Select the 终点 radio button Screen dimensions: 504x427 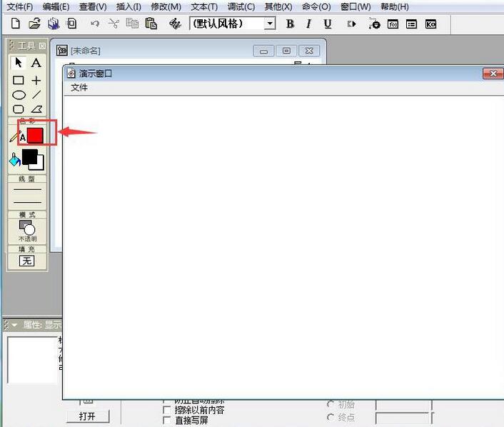pyautogui.click(x=330, y=417)
